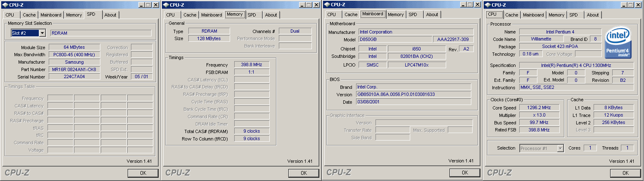The height and width of the screenshot is (181, 644).
Task: Select BIOS date 03/08/2001
Action: (x=413, y=102)
